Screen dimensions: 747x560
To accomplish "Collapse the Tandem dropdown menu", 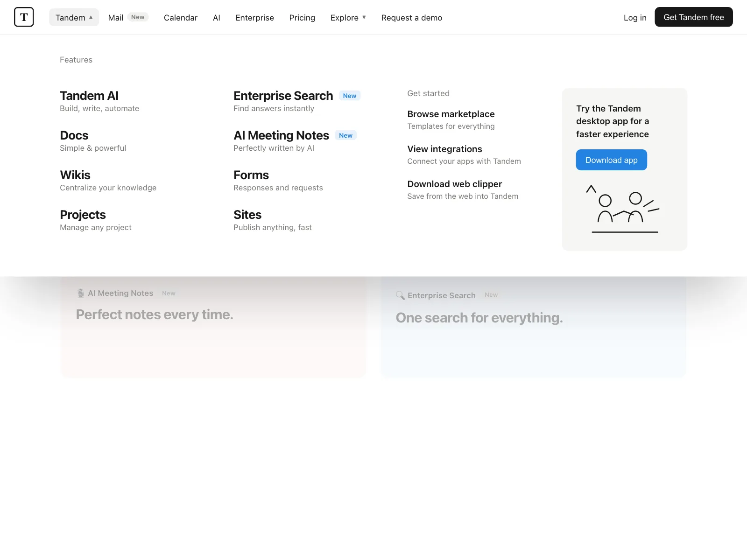I will [x=74, y=17].
